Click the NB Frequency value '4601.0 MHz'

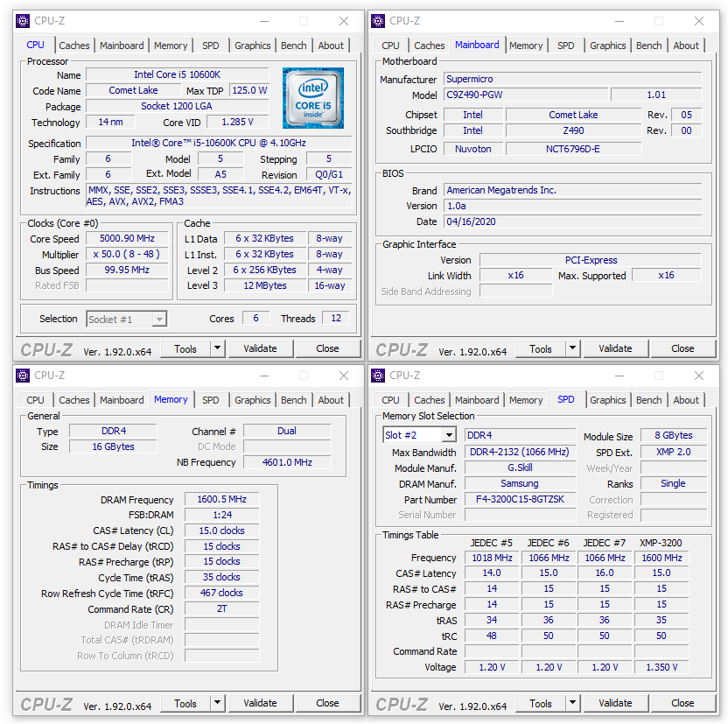pos(287,462)
